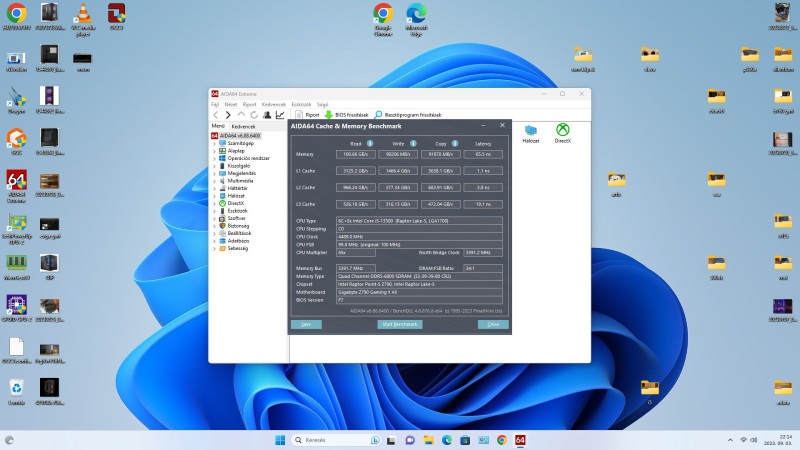This screenshot has width=800, height=450.
Task: Click the Memory Latency value 65.5 ns
Action: [x=483, y=154]
